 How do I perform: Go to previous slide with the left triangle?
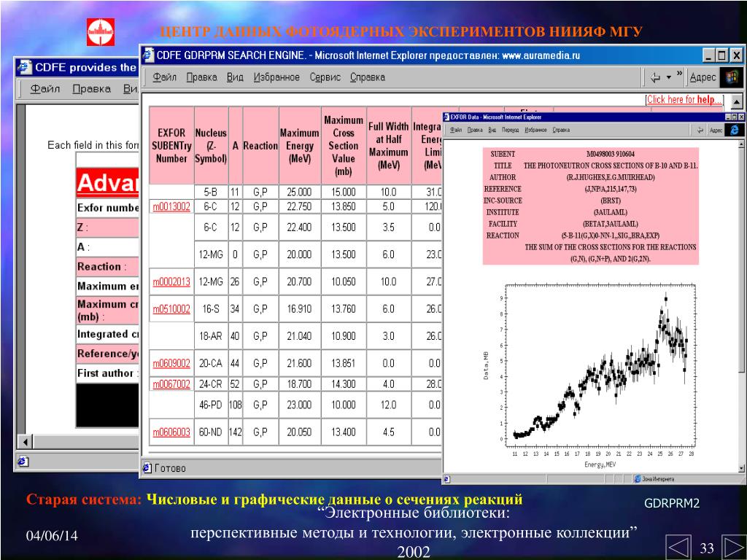678,547
